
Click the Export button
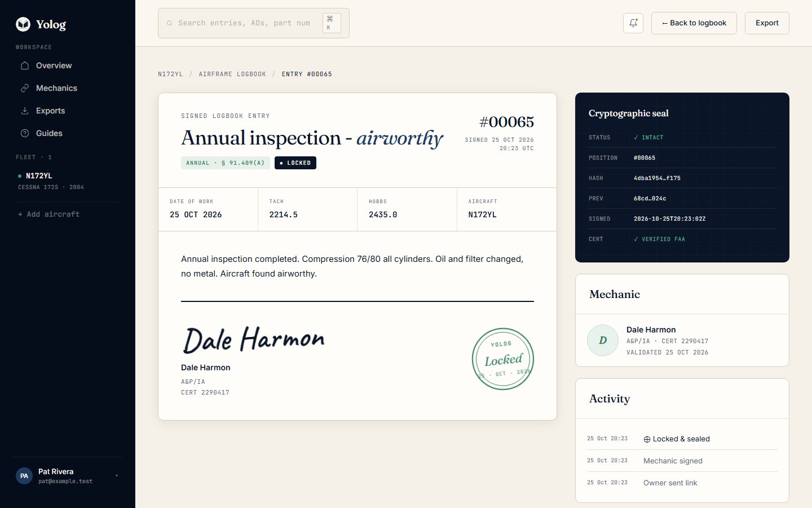pos(767,23)
